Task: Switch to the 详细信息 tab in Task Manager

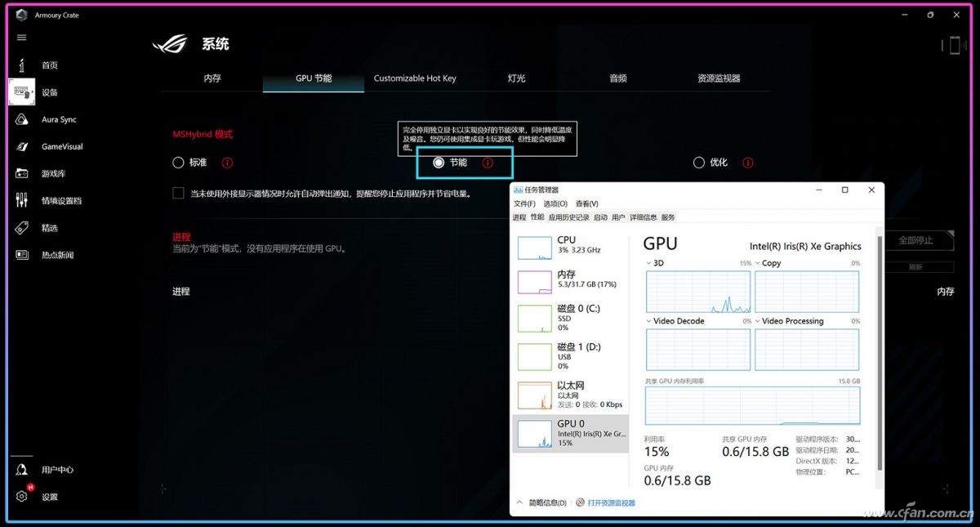Action: tap(643, 217)
